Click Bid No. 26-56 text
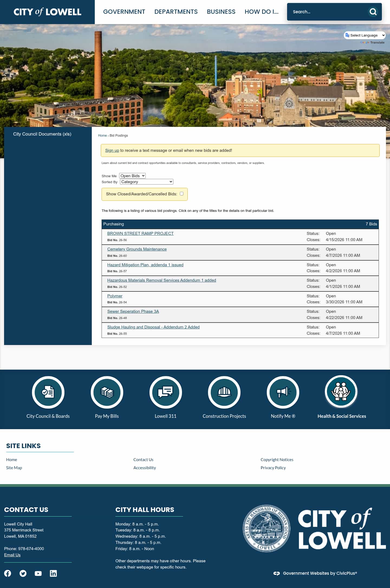Image resolution: width=390 pixels, height=588 pixels. tap(117, 240)
